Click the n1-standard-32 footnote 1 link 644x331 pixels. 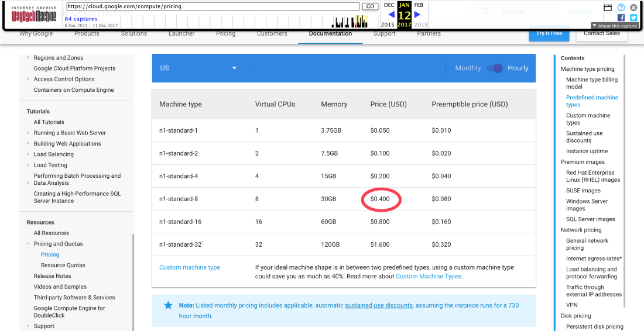point(203,243)
